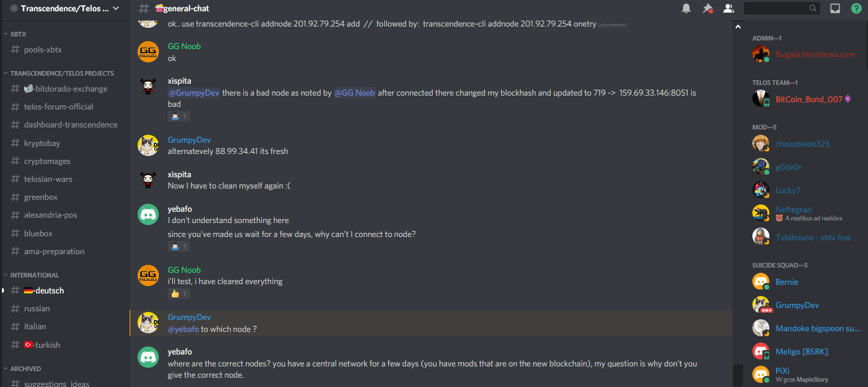Screen dimensions: 868x387
Task: Open the inbox mentions icon
Action: coord(835,9)
